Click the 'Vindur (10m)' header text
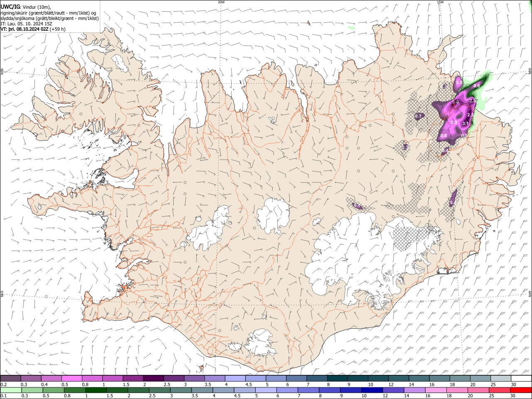 [36, 7]
